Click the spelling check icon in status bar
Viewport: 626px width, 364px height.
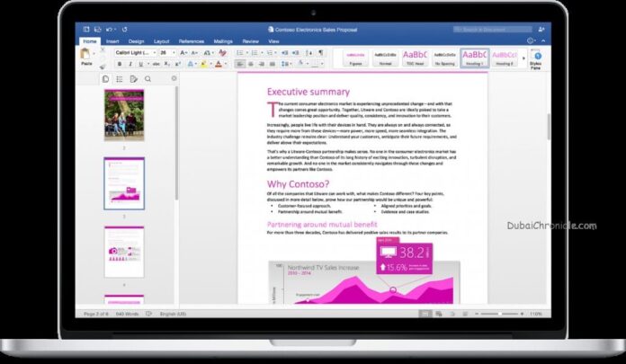[x=149, y=314]
